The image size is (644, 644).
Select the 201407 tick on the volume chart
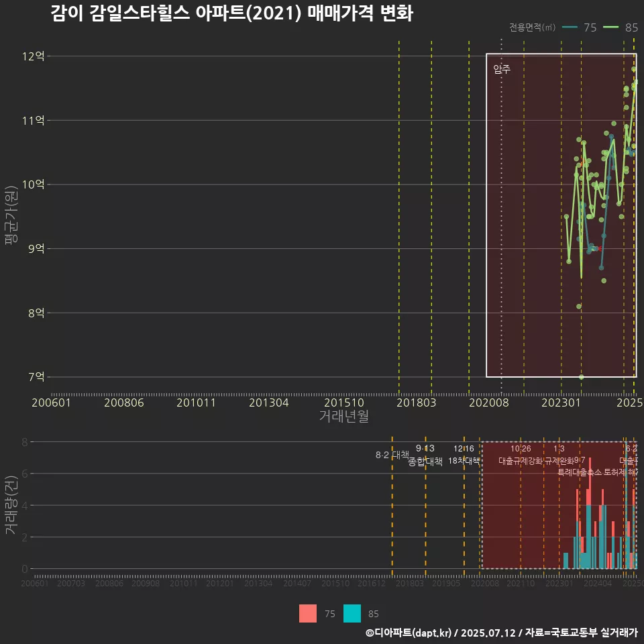(x=297, y=584)
